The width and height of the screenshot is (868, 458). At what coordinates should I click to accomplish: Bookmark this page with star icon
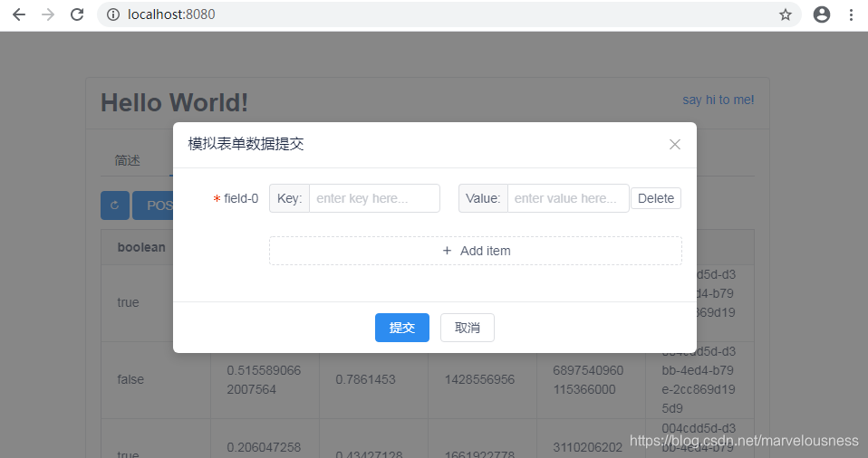point(785,14)
